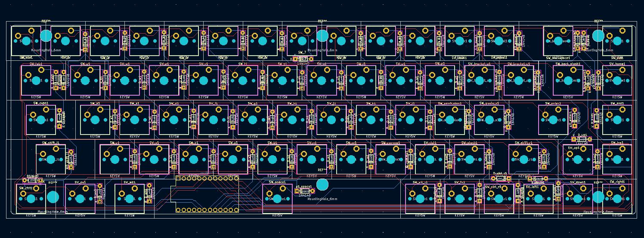The image size is (644, 238).
Task: Click the SW_left1 arrow key switch
Action: (x=538, y=198)
